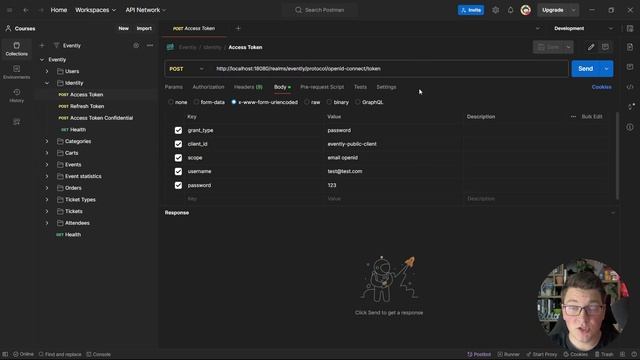Click the Upgrade button

click(553, 10)
